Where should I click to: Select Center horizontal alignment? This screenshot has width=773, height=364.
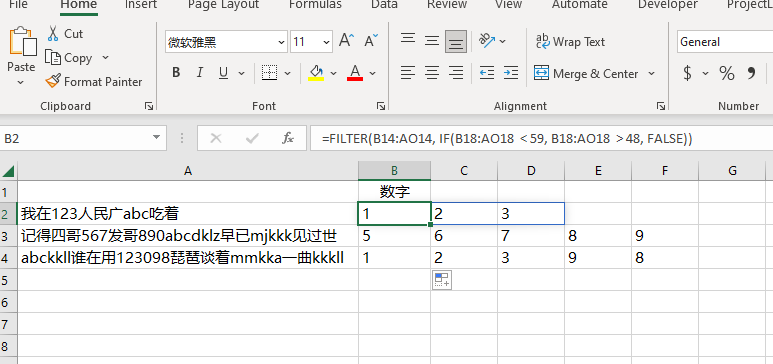(432, 73)
